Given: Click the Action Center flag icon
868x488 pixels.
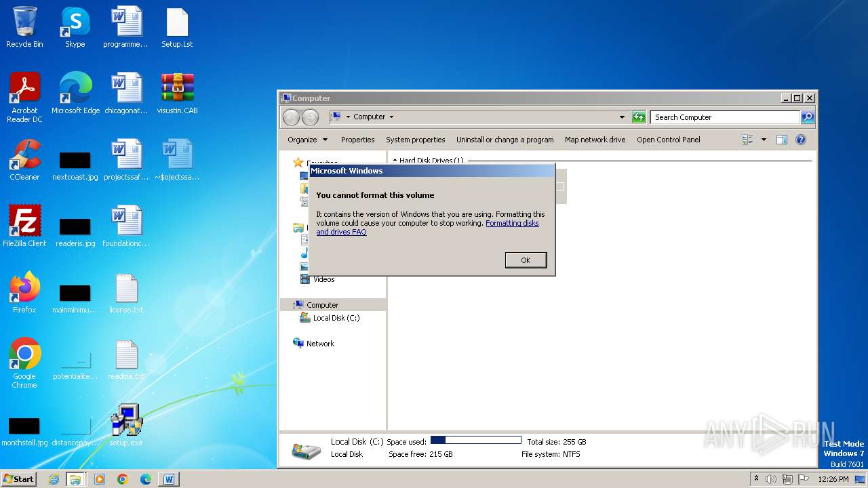Looking at the screenshot, I should pos(803,479).
